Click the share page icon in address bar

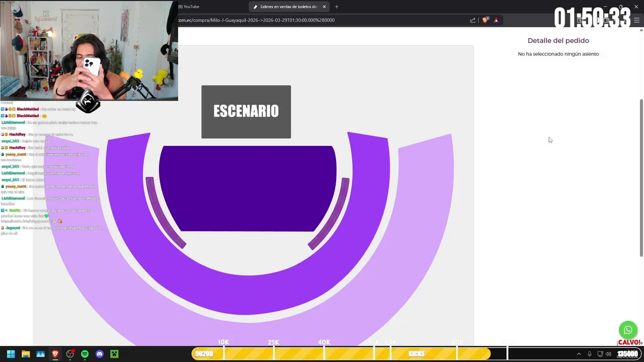pos(473,20)
